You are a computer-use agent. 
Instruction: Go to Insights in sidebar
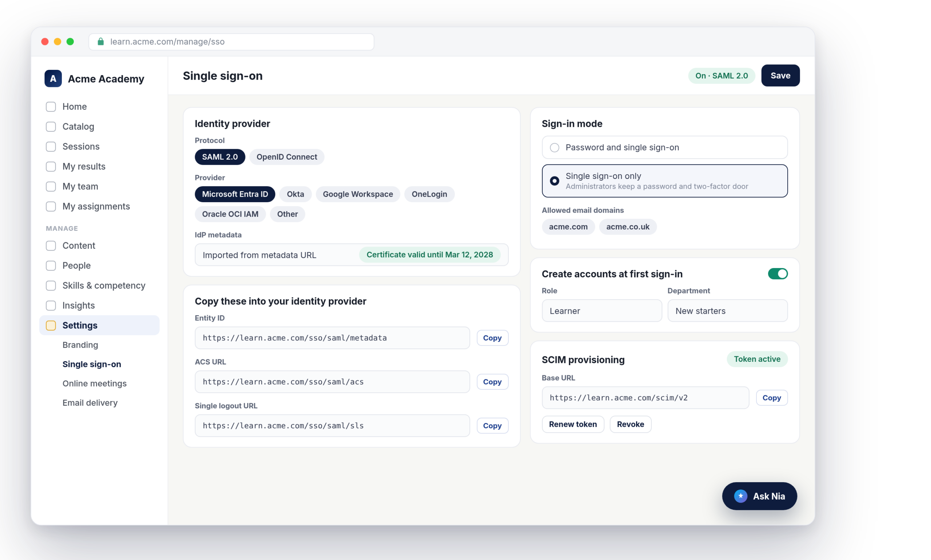[99, 306]
